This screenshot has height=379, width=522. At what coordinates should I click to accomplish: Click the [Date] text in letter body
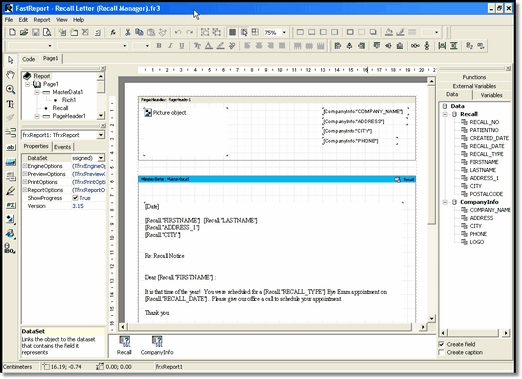[x=152, y=207]
